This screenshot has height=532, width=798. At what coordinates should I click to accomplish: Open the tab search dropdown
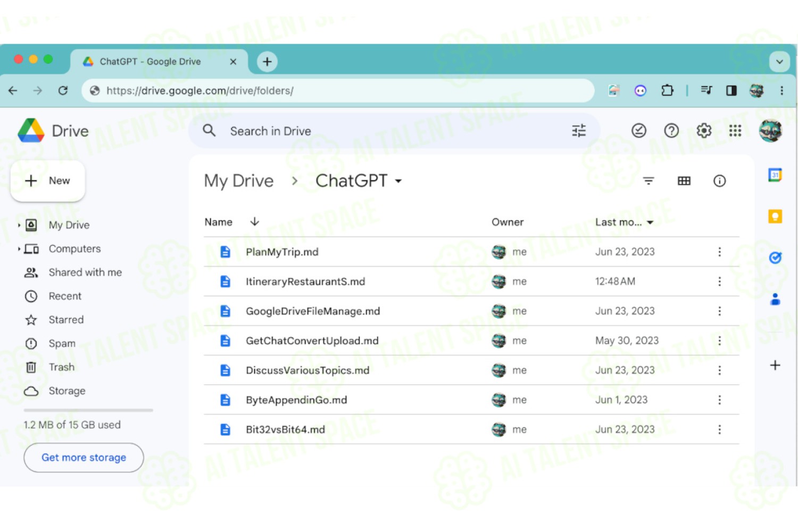pos(779,62)
